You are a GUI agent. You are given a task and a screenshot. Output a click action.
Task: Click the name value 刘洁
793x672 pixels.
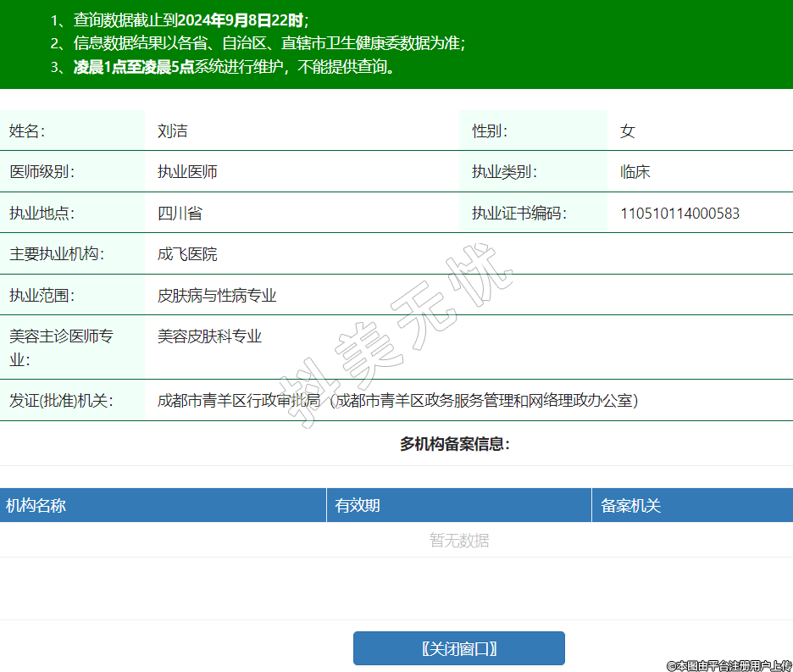172,131
